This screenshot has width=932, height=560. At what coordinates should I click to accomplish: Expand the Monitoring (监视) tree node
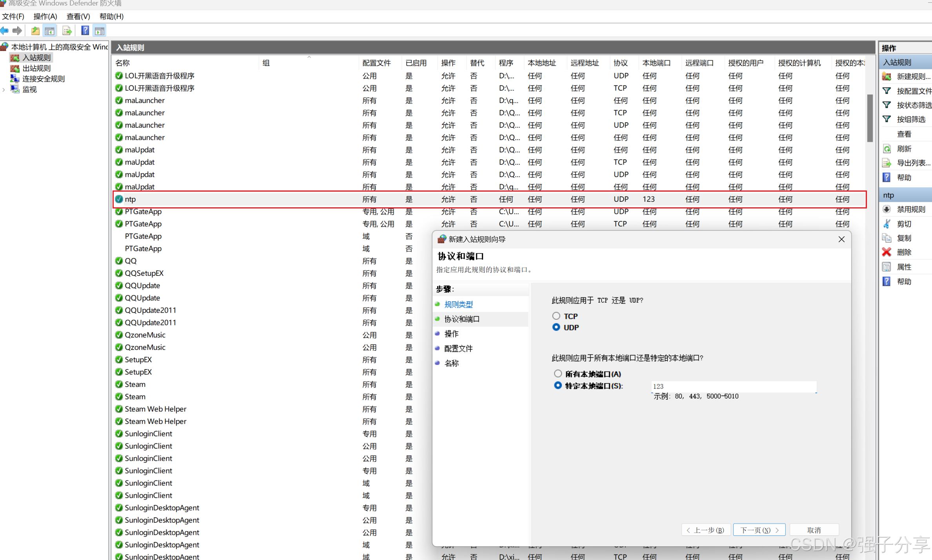tap(4, 90)
